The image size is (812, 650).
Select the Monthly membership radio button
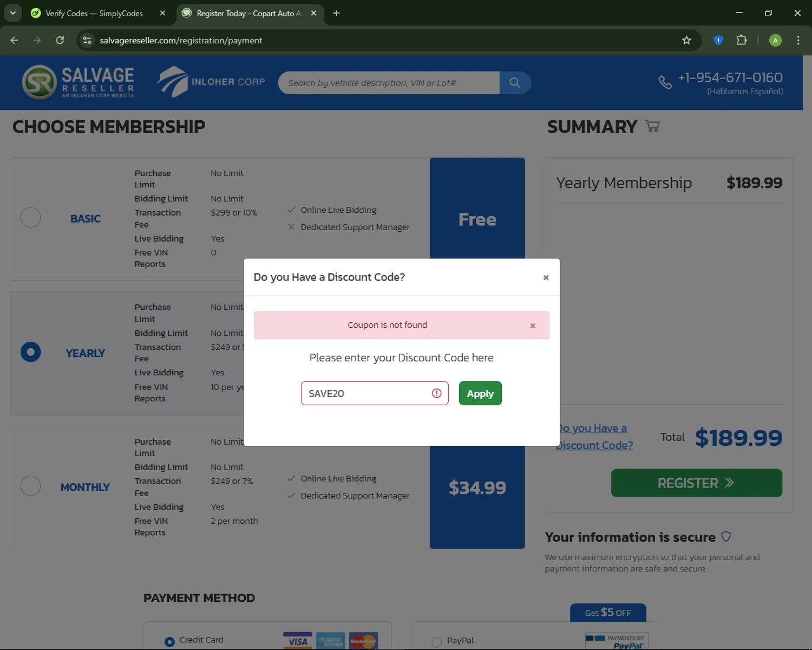pos(31,486)
